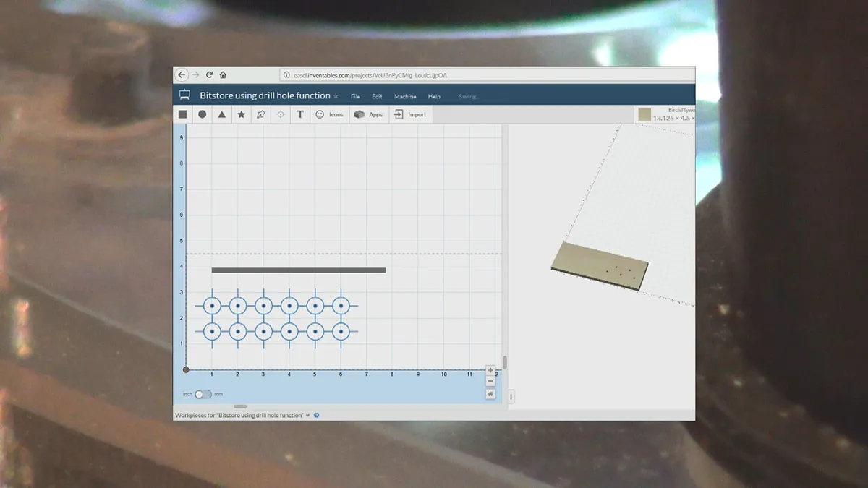Expand the Workpieces panel chevron
Viewport: 868px width, 488px height.
[x=308, y=416]
